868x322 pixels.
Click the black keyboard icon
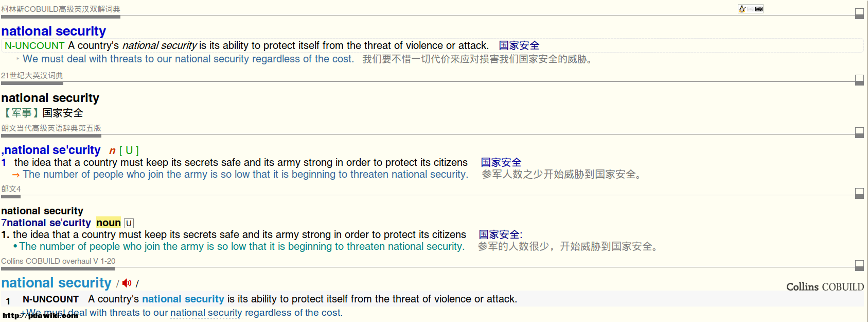click(x=759, y=9)
